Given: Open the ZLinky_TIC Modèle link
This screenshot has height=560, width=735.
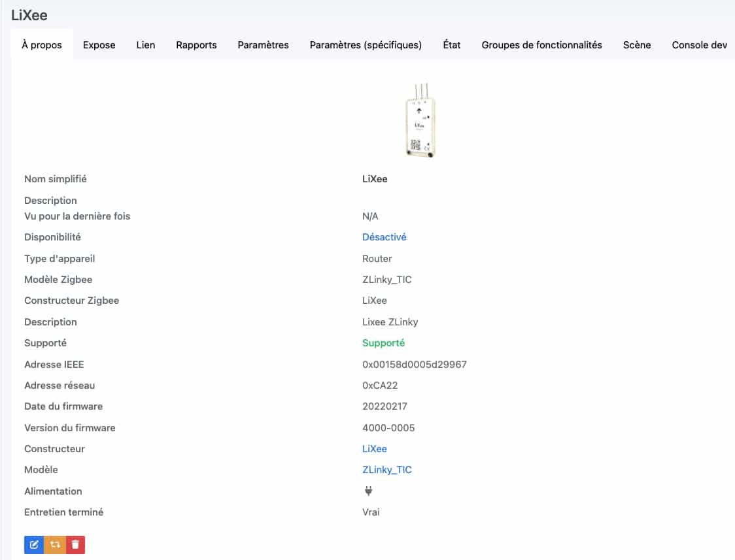Looking at the screenshot, I should [386, 470].
